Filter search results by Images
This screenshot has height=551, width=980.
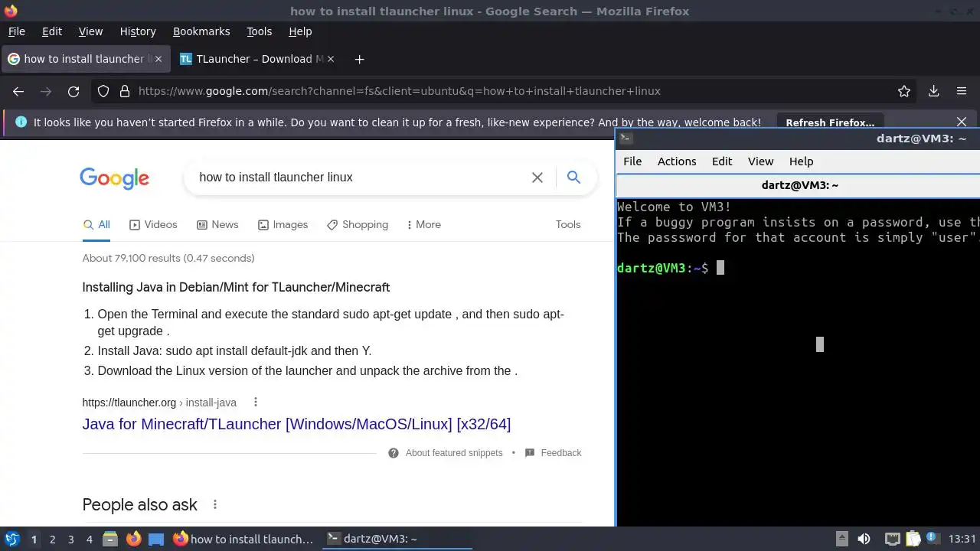click(283, 225)
